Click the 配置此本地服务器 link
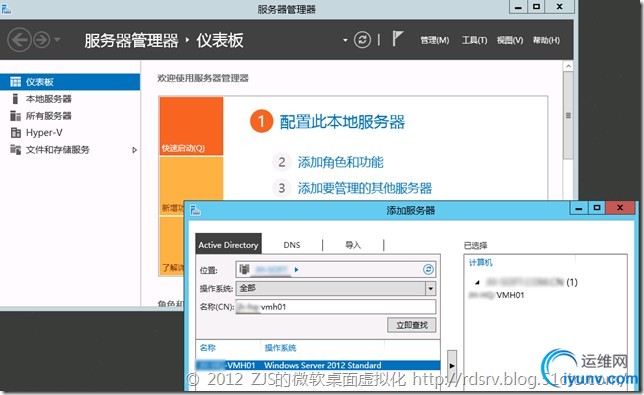Viewport: 644px width, 395px height. [x=342, y=122]
